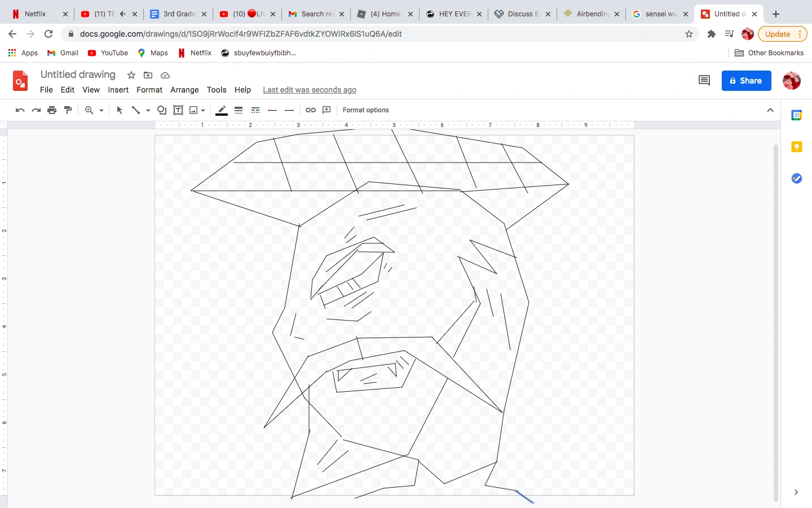Image resolution: width=812 pixels, height=508 pixels.
Task: Switch to the sensei wu tab
Action: click(x=660, y=14)
